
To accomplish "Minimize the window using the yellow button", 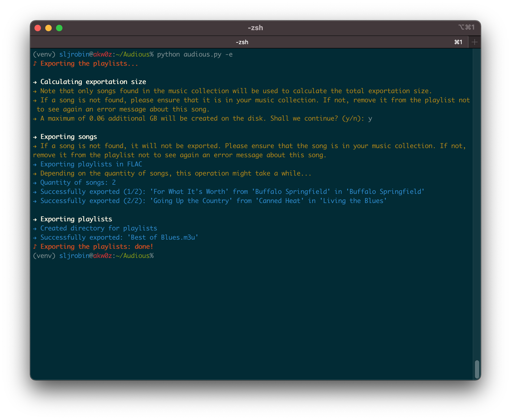I will 48,28.
